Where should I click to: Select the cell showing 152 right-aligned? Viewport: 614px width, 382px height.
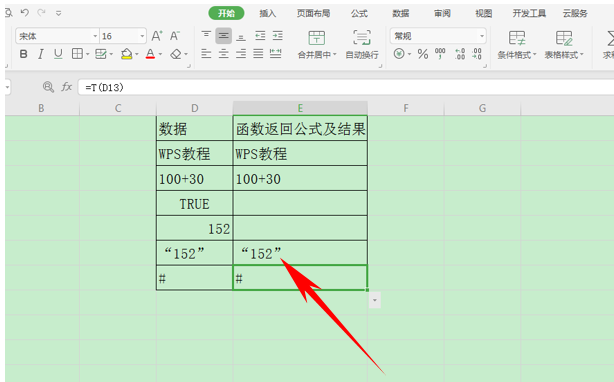click(195, 228)
